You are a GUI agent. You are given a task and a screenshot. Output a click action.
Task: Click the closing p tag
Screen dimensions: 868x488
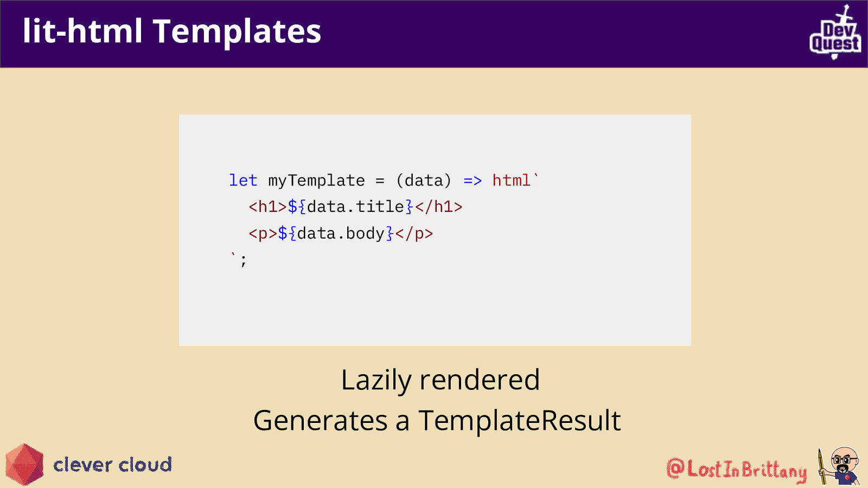[x=414, y=233]
